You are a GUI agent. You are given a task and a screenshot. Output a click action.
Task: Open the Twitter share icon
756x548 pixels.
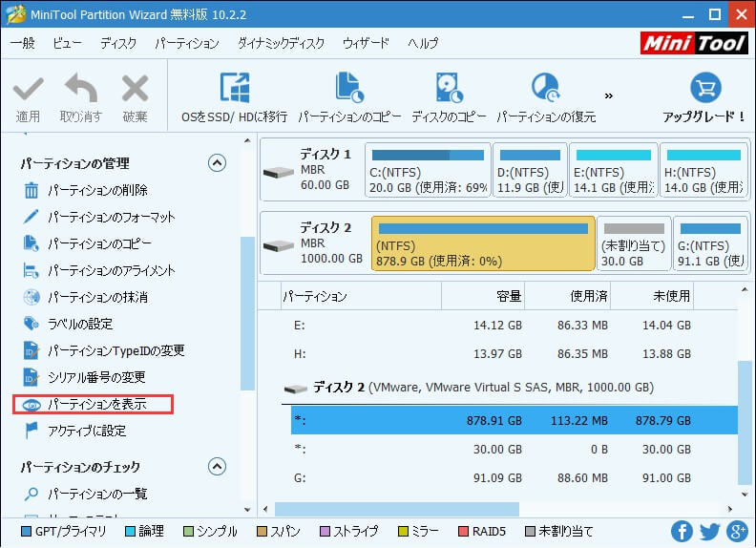709,531
